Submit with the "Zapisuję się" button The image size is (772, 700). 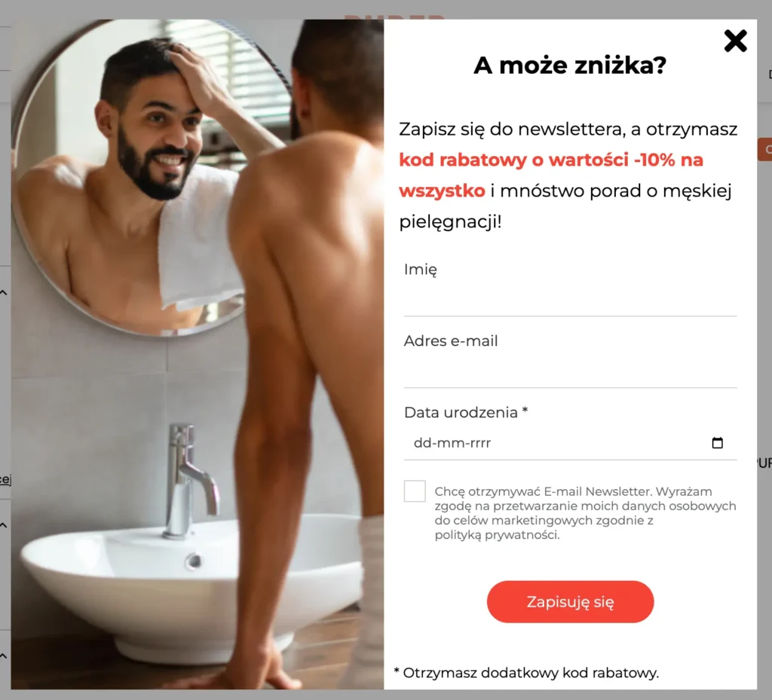[570, 601]
